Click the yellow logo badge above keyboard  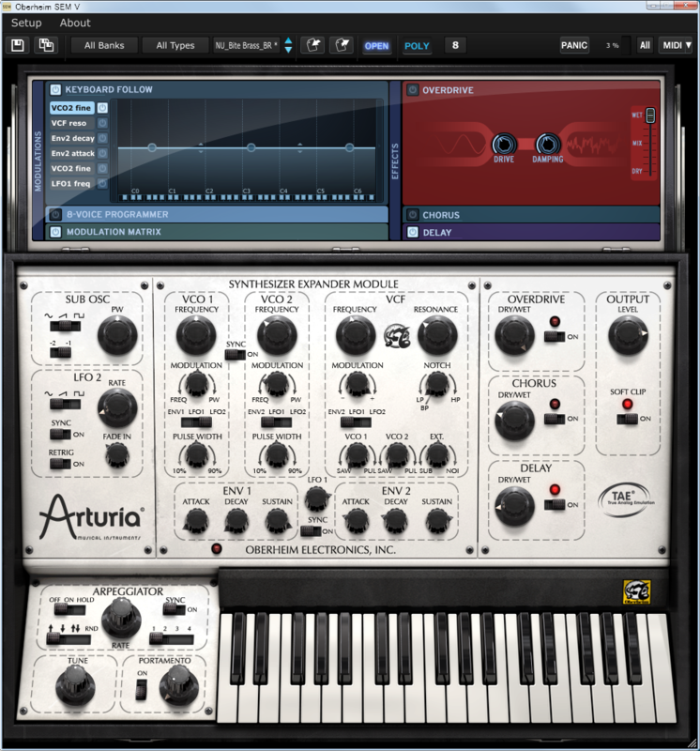[x=636, y=592]
